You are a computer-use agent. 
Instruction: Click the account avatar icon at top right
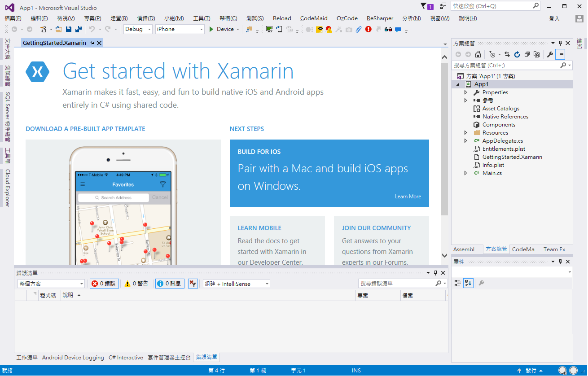(x=580, y=18)
